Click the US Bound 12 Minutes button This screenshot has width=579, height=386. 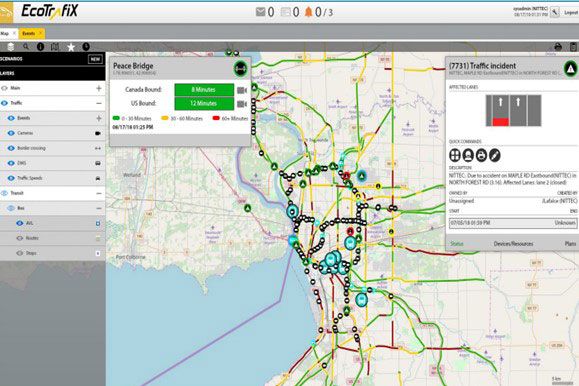pos(204,103)
